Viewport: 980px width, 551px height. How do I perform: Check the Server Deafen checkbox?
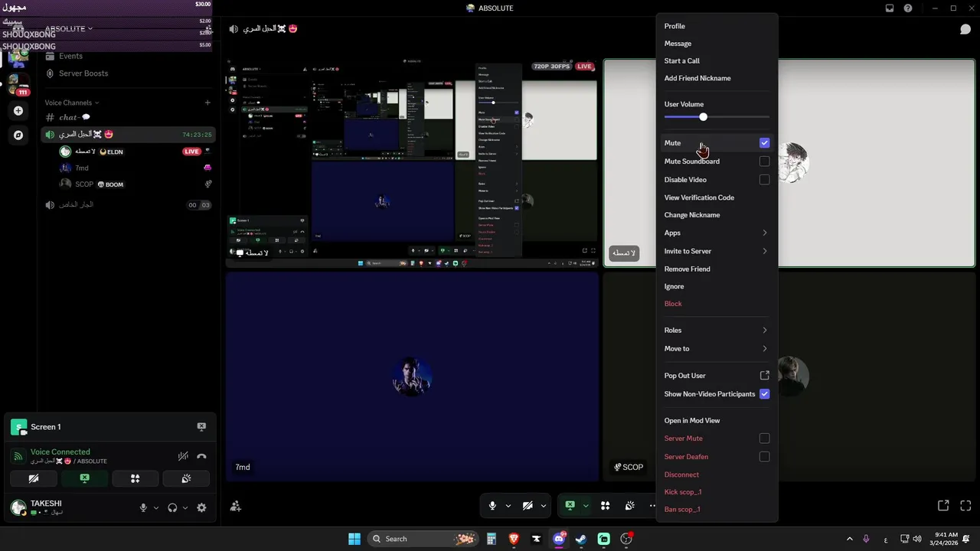tap(764, 457)
